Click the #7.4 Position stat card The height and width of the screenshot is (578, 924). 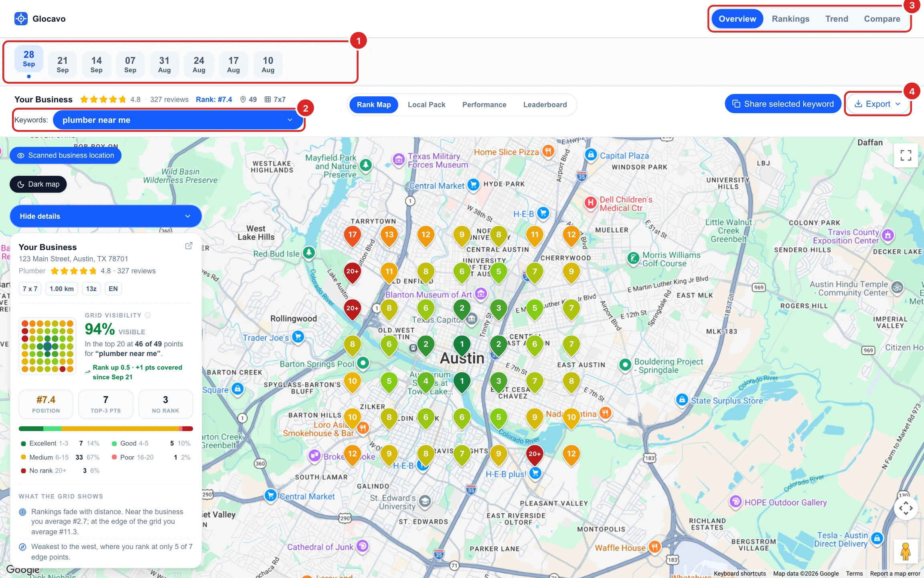coord(46,404)
